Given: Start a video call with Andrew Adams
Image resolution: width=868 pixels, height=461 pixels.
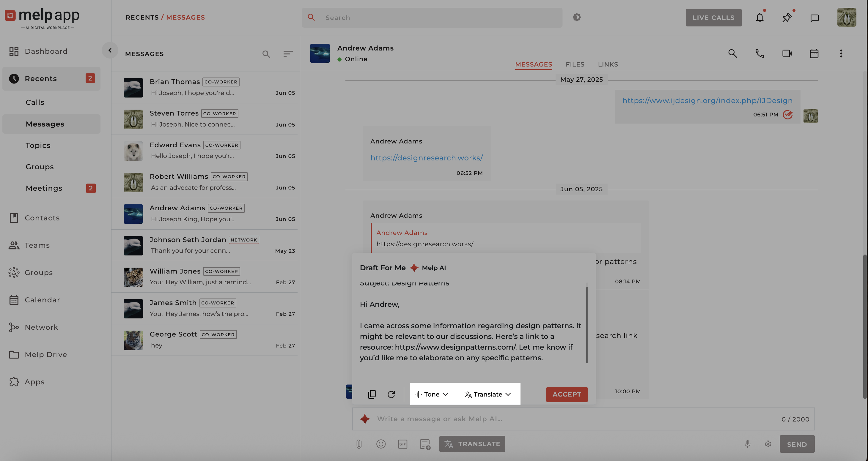Looking at the screenshot, I should pyautogui.click(x=787, y=53).
